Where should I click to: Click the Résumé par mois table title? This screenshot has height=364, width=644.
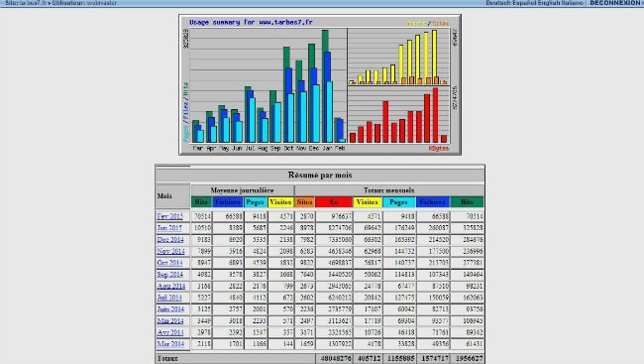click(x=320, y=175)
